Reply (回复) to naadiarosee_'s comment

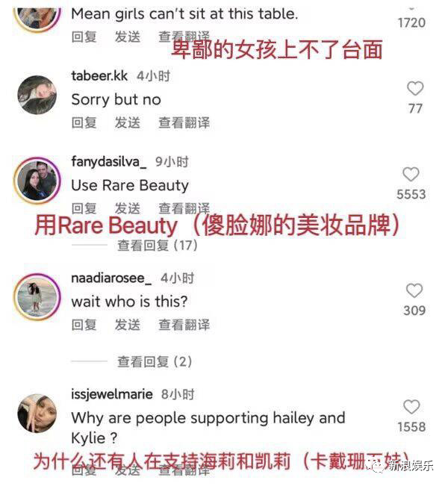pos(84,325)
